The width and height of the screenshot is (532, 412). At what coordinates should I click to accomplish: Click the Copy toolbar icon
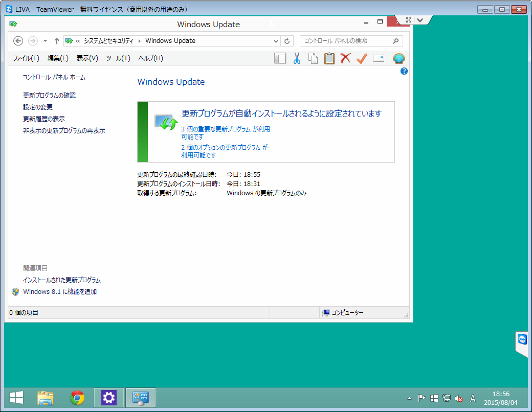pyautogui.click(x=313, y=58)
